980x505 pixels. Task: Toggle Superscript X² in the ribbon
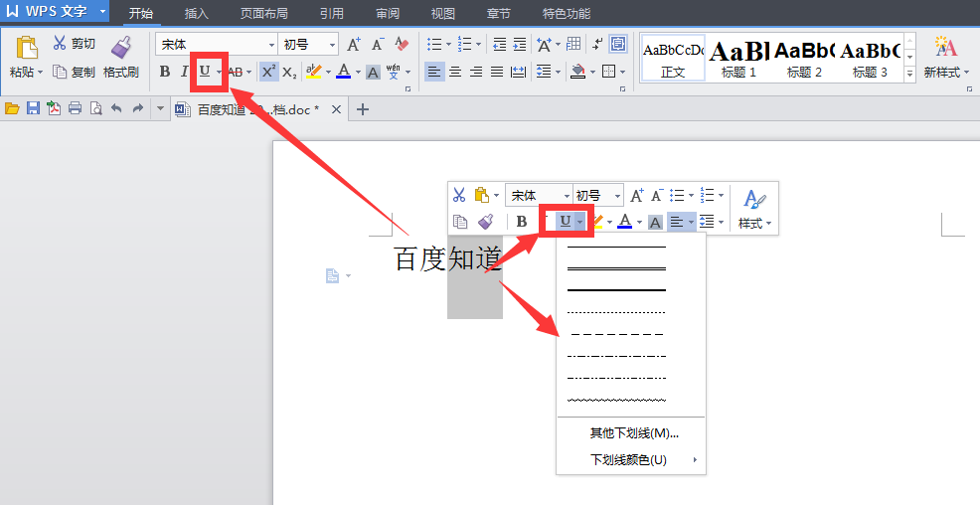pos(268,72)
